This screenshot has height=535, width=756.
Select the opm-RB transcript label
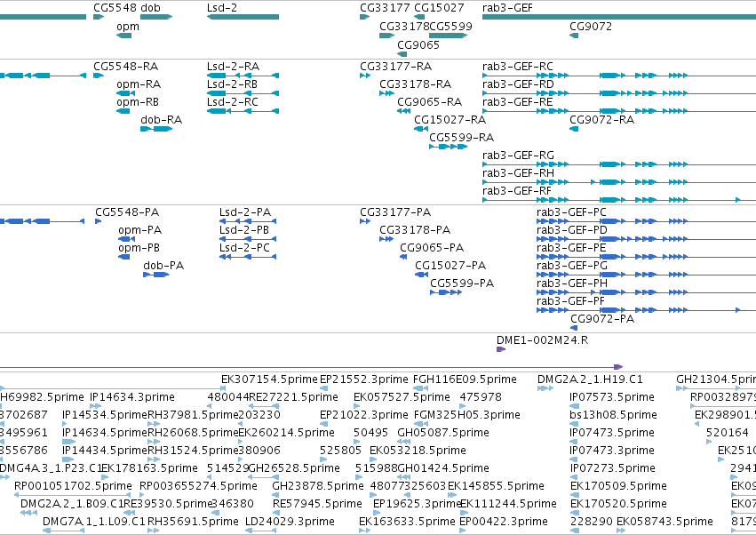[x=138, y=102]
